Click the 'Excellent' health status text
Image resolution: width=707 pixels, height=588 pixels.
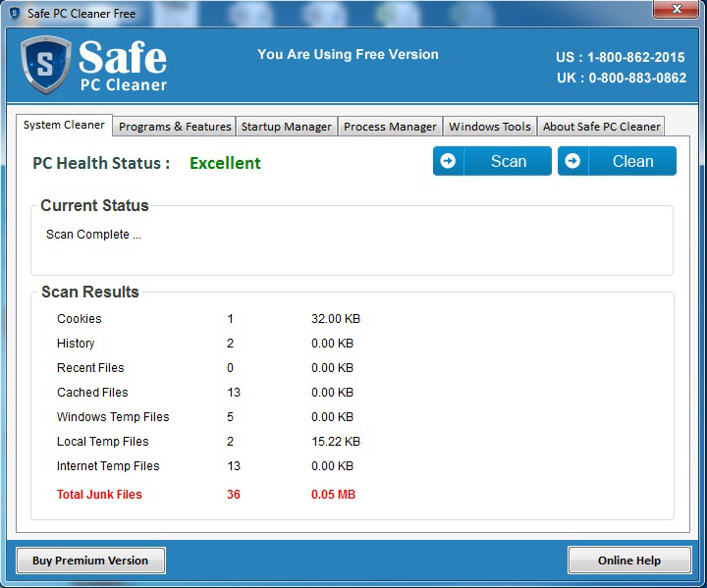225,163
